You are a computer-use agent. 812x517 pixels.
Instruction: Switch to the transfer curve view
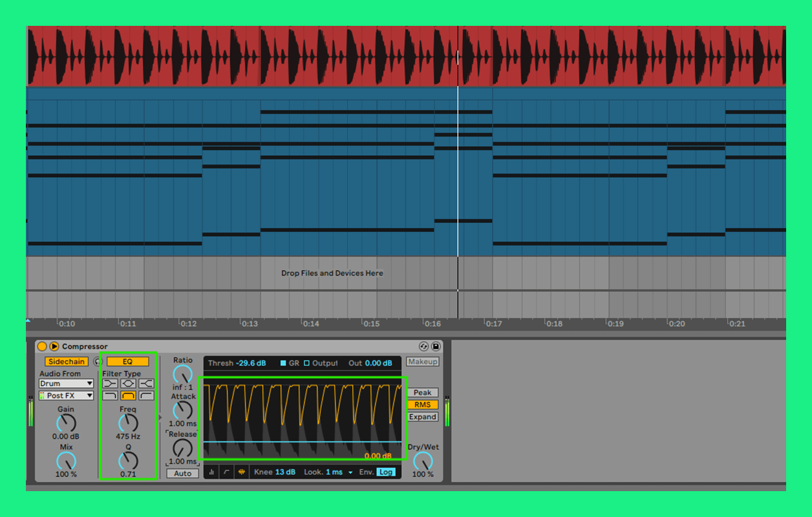pos(226,472)
